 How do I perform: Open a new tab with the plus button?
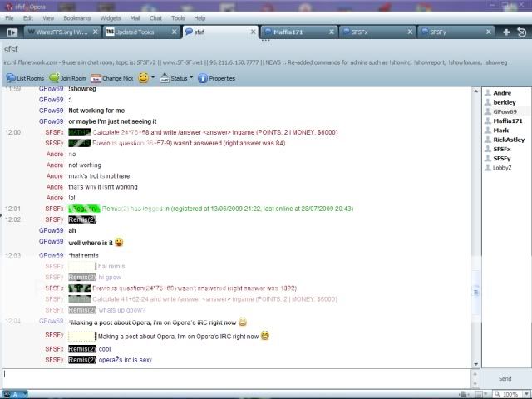pyautogui.click(x=506, y=32)
